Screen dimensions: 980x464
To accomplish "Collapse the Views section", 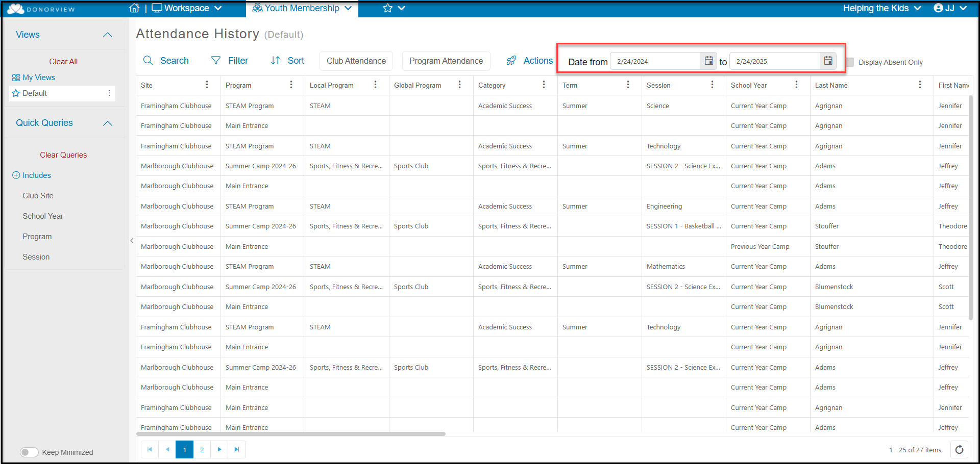I will (108, 35).
